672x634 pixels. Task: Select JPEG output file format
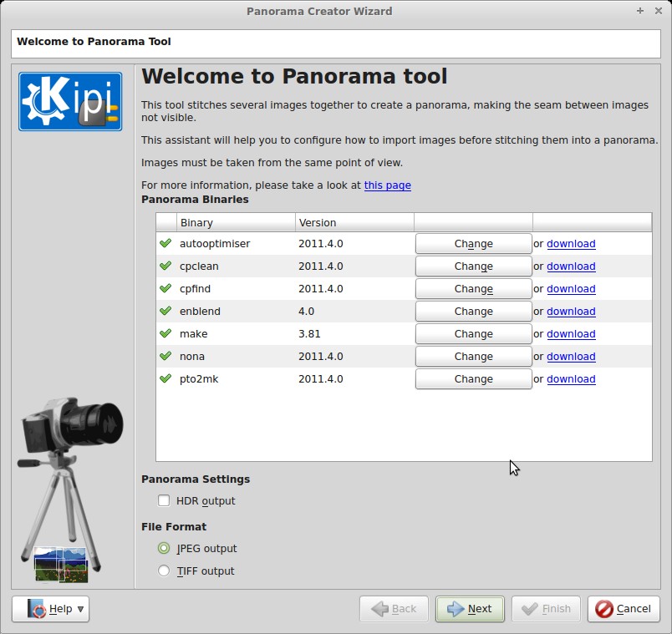(x=164, y=548)
